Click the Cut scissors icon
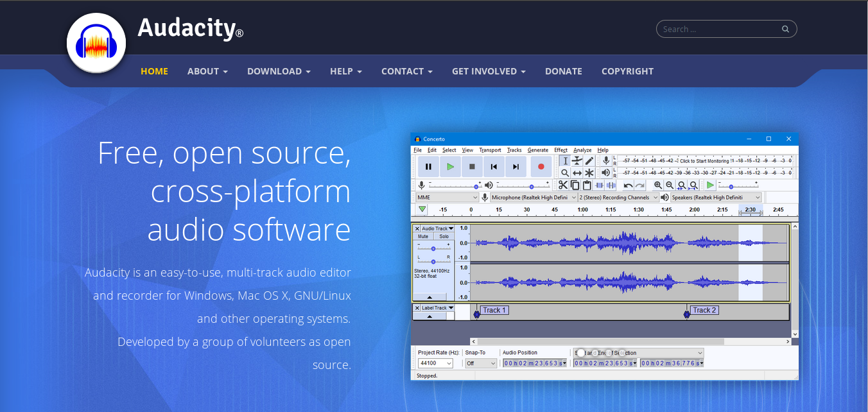868x412 pixels. [563, 185]
